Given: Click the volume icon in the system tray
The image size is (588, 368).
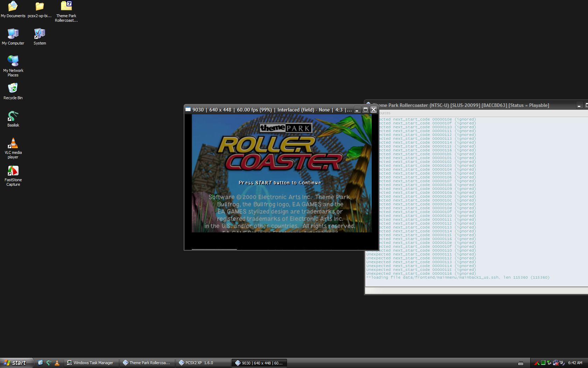Looking at the screenshot, I should pos(562,363).
